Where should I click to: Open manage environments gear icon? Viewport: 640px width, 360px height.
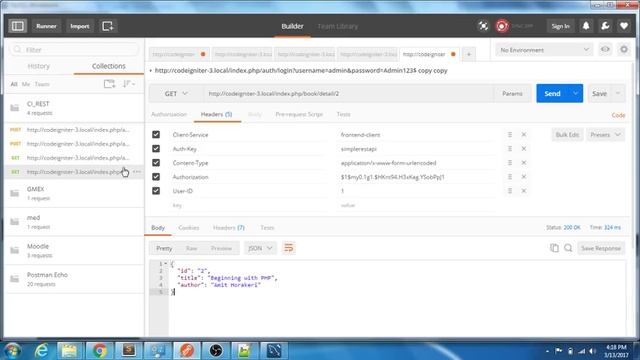point(624,50)
